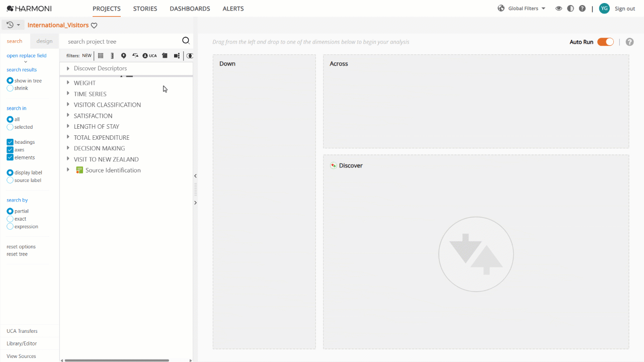
Task: Open UCA Transfers
Action: pos(22,331)
